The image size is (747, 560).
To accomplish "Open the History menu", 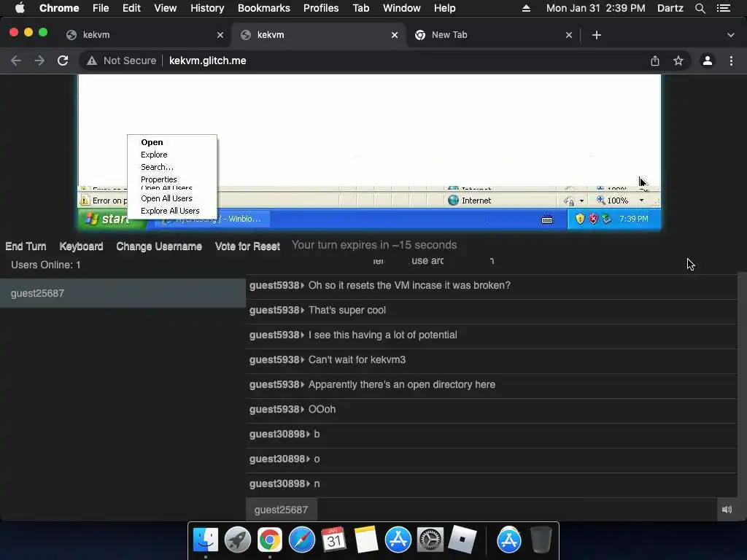I will 207,8.
